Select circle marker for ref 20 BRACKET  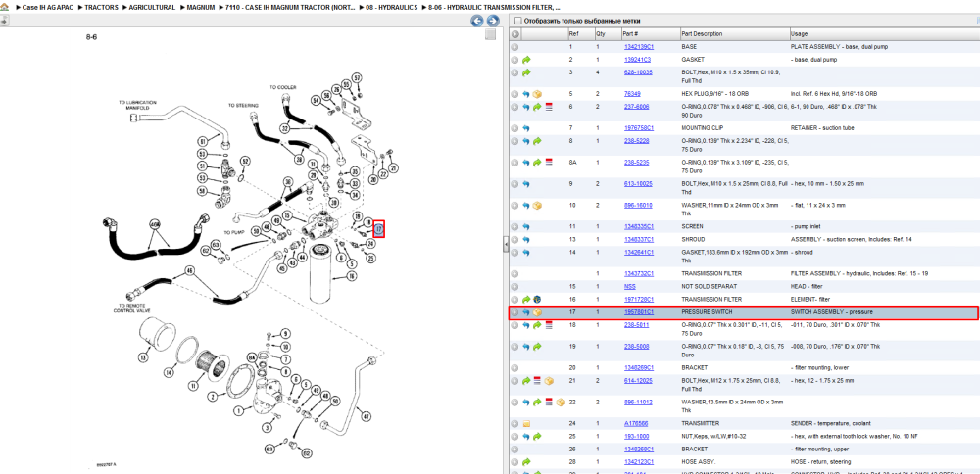pos(515,367)
